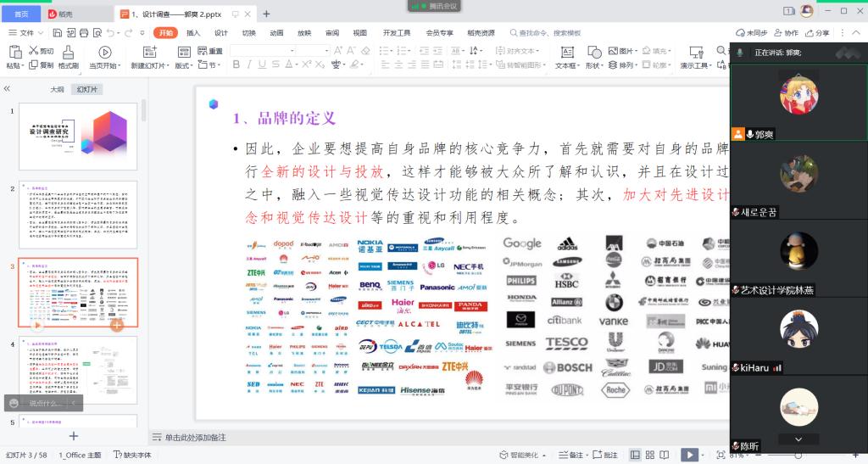Click the Redo arrow icon

point(128,33)
